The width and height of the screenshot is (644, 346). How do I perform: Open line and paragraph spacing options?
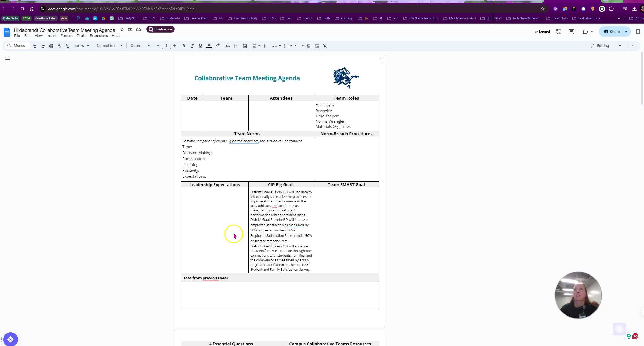point(266,46)
